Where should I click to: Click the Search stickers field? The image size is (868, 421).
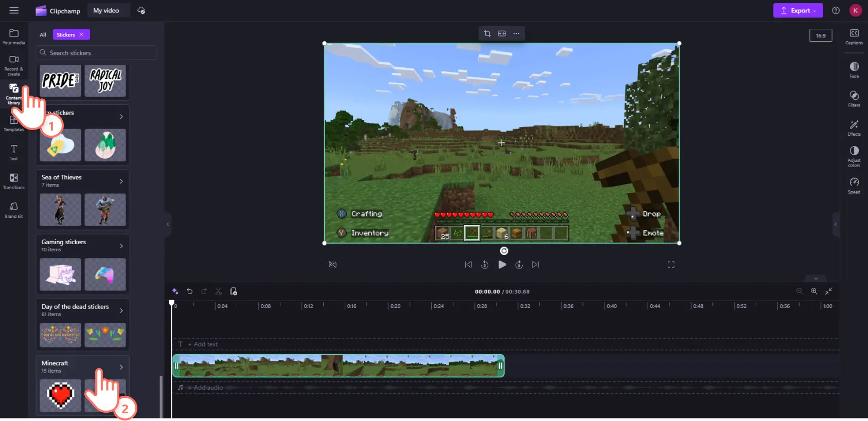[x=98, y=53]
